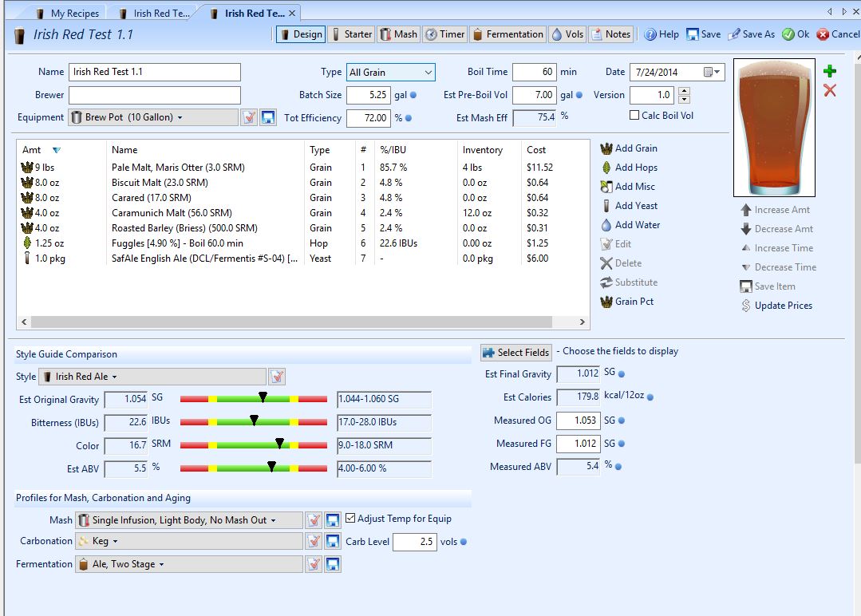861x616 pixels.
Task: Open the Timer tool
Action: [x=445, y=34]
